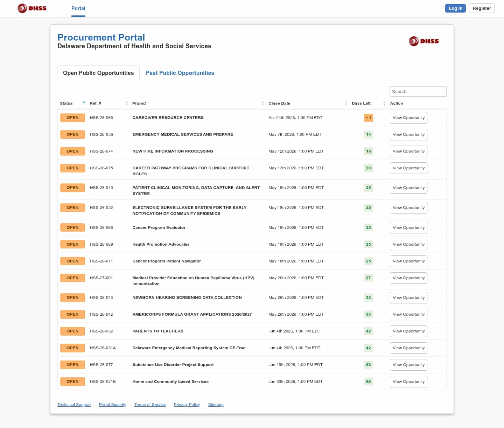Image resolution: width=504 pixels, height=428 pixels.
Task: Sort by the Days Left column header
Action: point(361,103)
